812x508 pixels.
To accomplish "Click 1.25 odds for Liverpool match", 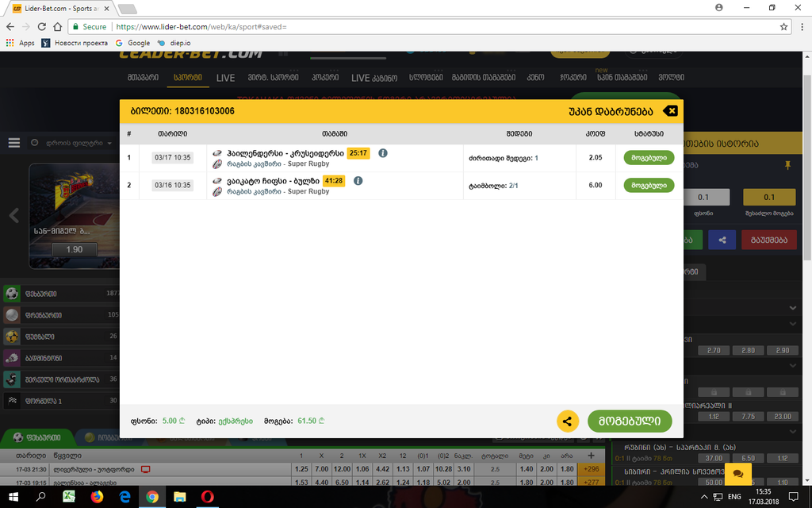I will pyautogui.click(x=301, y=468).
